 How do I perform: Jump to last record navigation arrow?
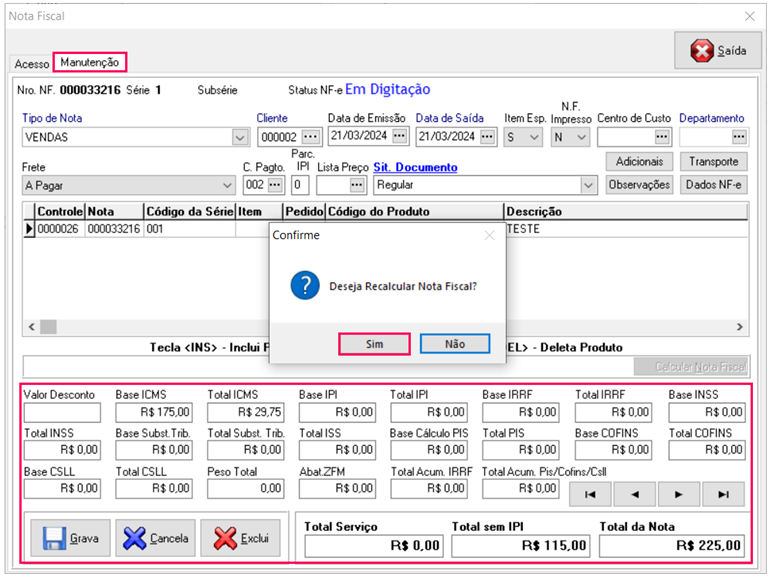coord(723,493)
